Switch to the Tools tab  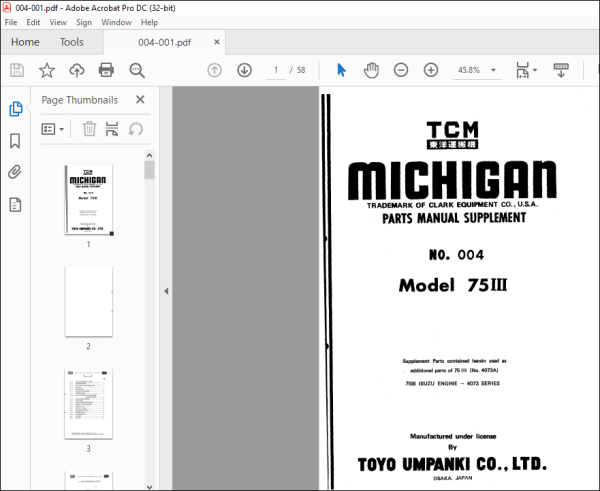click(72, 42)
